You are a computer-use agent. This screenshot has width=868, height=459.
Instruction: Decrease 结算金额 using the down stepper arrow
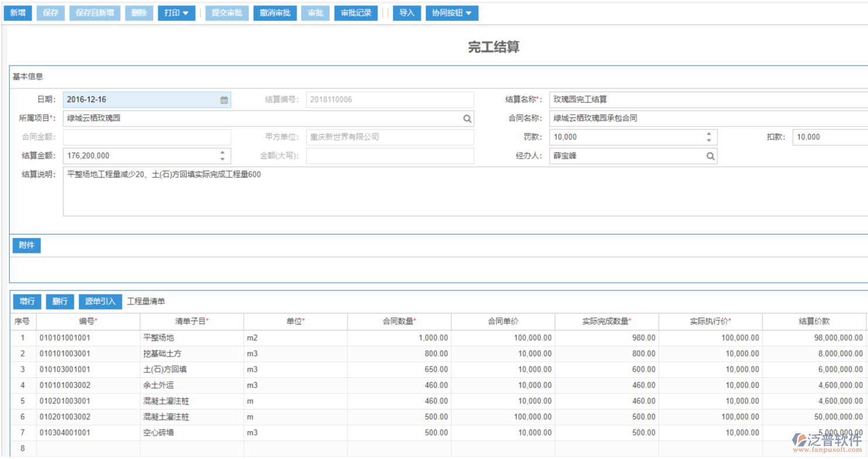(223, 158)
